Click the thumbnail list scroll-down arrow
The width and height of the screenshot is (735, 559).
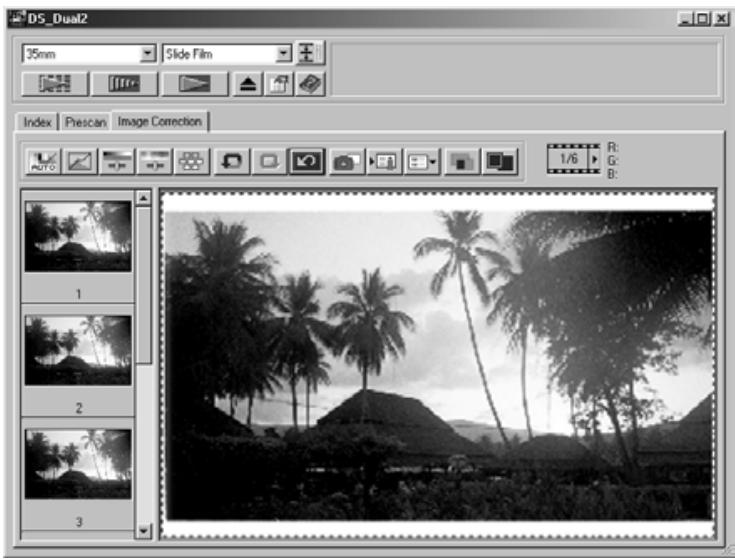(x=143, y=531)
